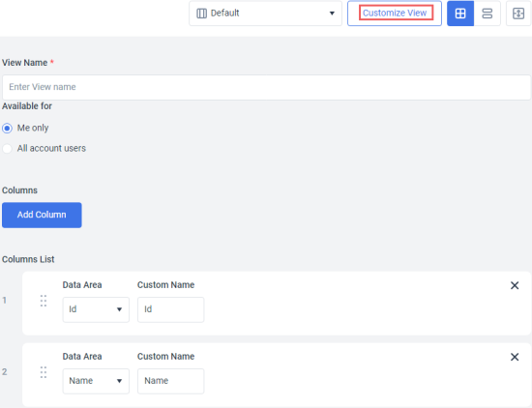Grab the drag handle of column 2
Viewport: 532px width, 408px height.
pos(44,372)
